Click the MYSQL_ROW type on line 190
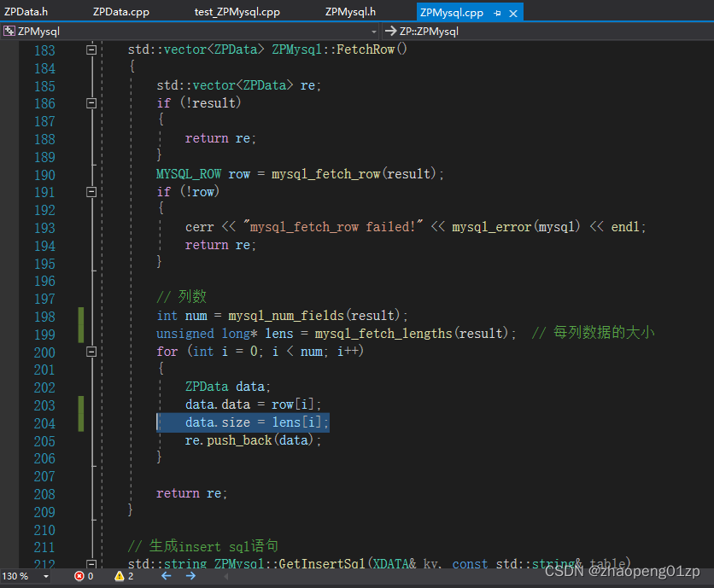 [x=189, y=174]
